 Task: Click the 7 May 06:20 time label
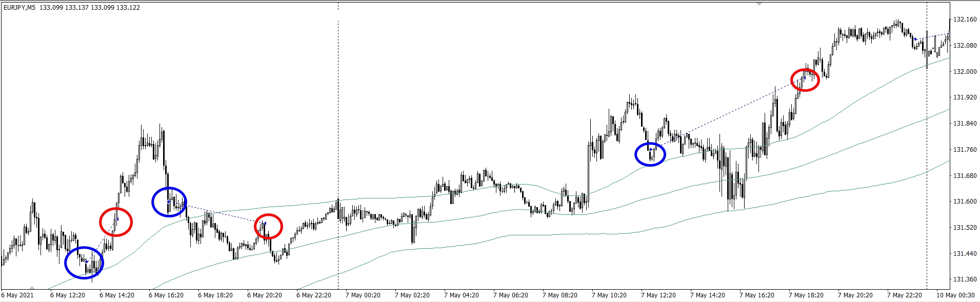click(511, 295)
